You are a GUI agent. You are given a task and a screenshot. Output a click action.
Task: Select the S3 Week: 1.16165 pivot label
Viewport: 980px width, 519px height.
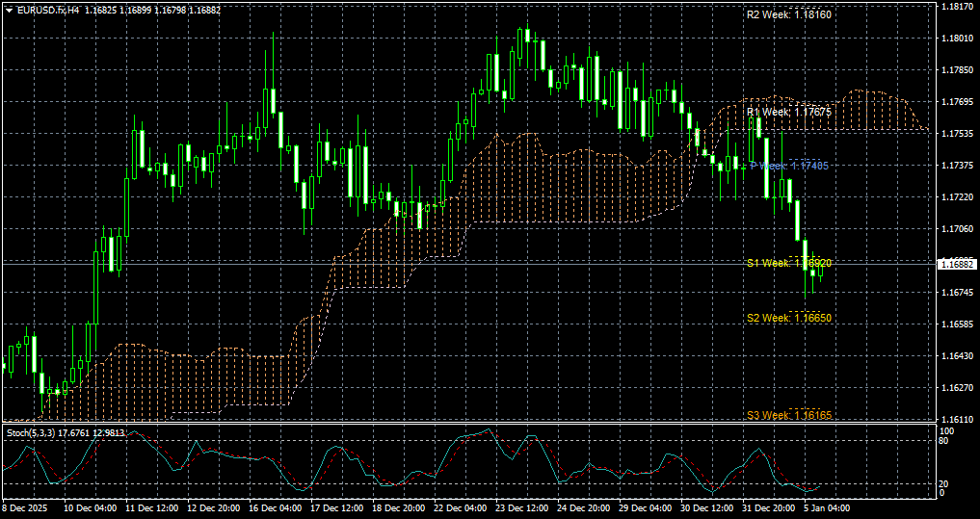(789, 415)
